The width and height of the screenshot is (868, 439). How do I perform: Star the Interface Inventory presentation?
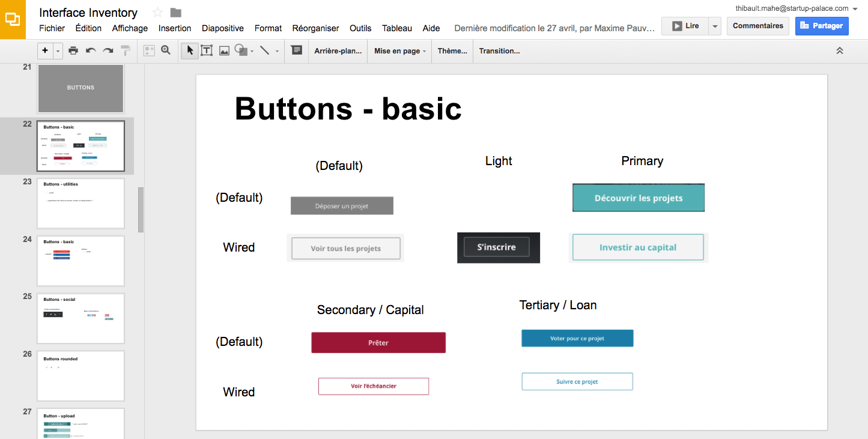click(x=157, y=13)
